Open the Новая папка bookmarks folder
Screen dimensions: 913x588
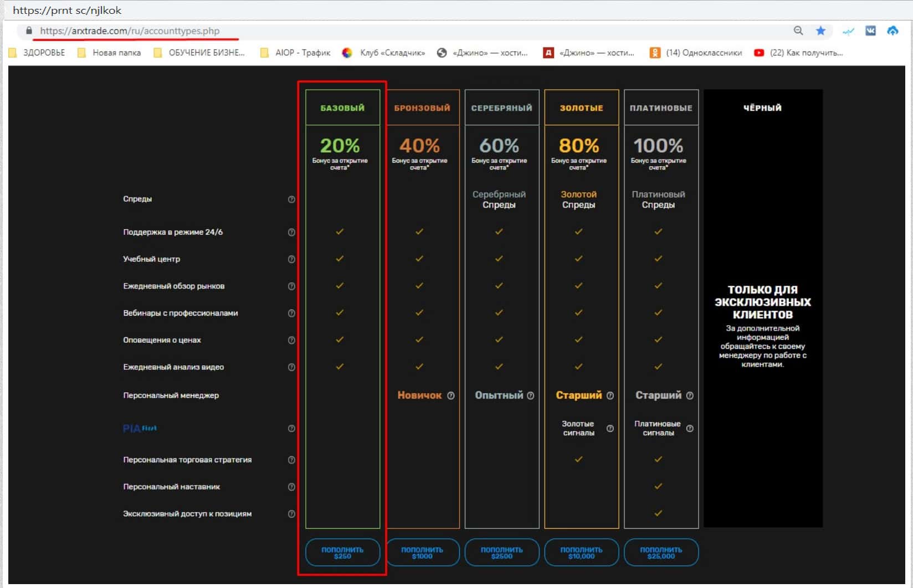[x=110, y=53]
